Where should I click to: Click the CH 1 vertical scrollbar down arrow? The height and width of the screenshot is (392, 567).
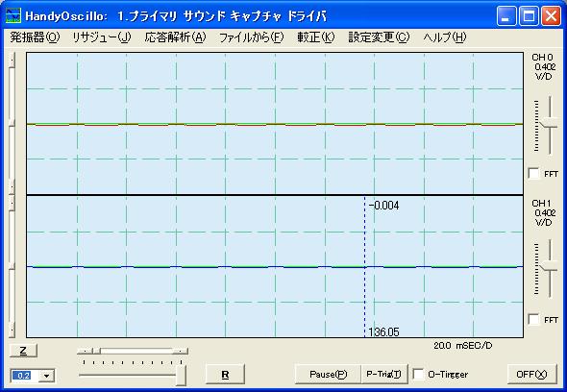click(x=12, y=330)
